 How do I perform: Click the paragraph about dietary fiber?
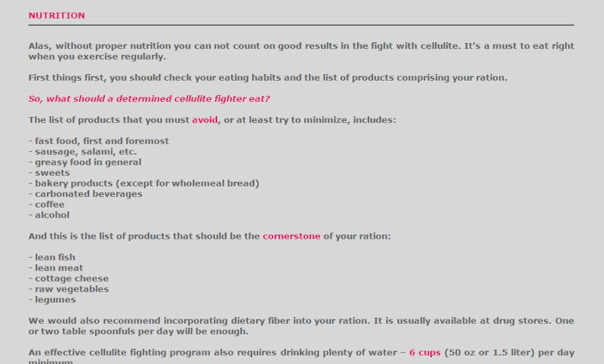pyautogui.click(x=301, y=326)
